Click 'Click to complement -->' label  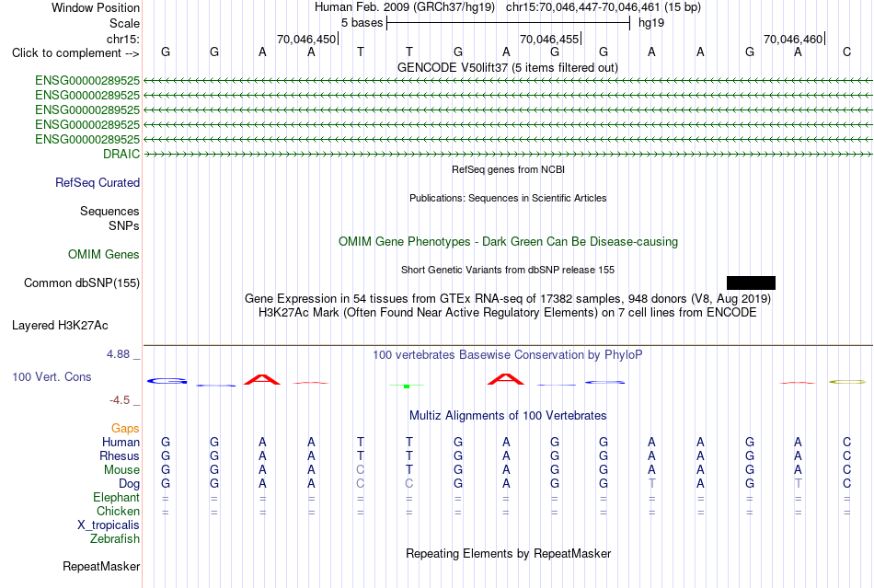click(x=75, y=53)
